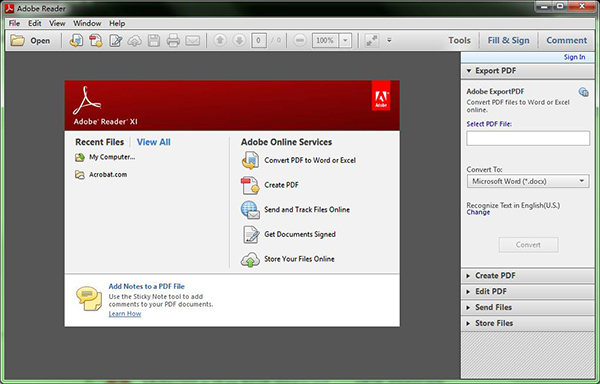Click the Select PDF File input field

[x=528, y=138]
